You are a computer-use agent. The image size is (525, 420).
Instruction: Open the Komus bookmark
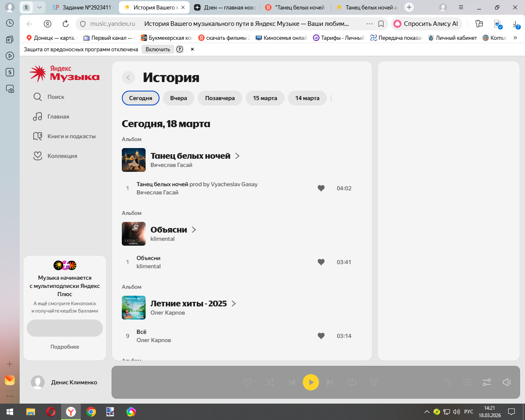tap(494, 38)
